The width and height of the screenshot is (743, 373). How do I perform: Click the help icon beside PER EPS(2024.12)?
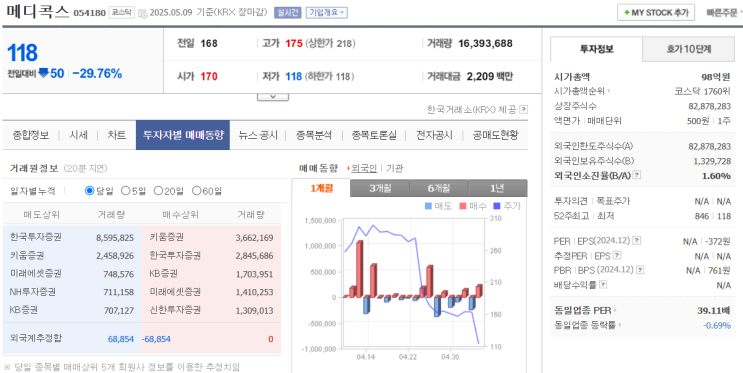pos(637,241)
